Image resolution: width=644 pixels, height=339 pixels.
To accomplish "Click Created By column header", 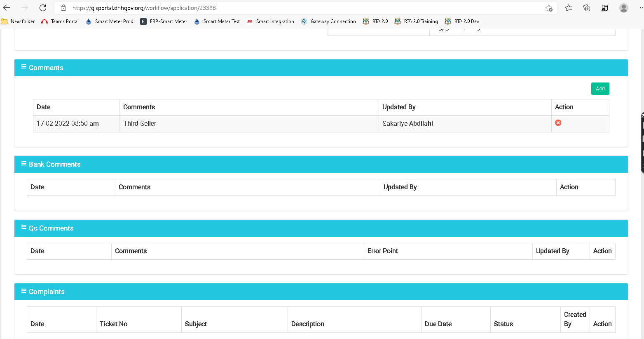I will 575,319.
